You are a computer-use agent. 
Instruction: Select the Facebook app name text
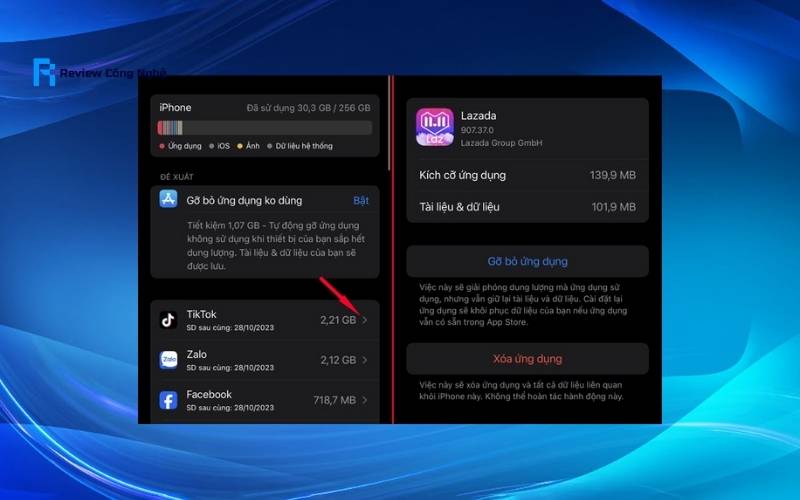(209, 394)
